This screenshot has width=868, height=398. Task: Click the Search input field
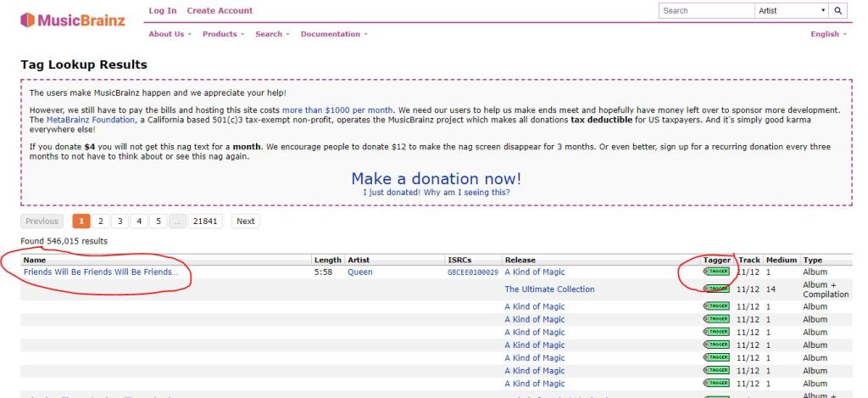(x=705, y=11)
